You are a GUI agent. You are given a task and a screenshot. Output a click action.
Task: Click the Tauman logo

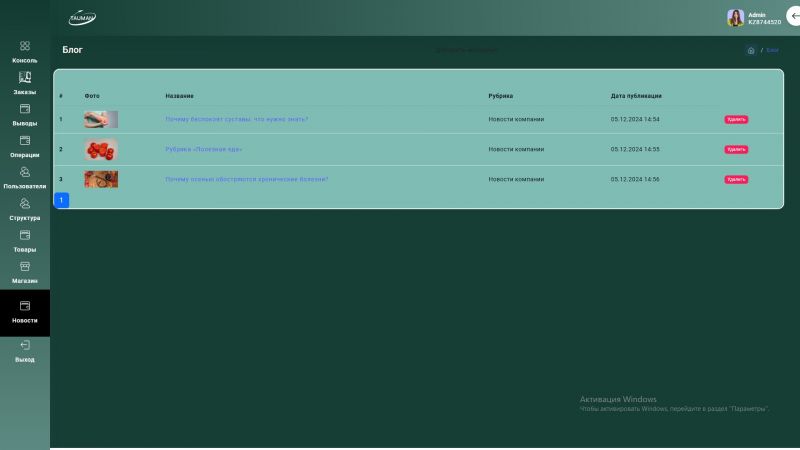click(x=82, y=18)
